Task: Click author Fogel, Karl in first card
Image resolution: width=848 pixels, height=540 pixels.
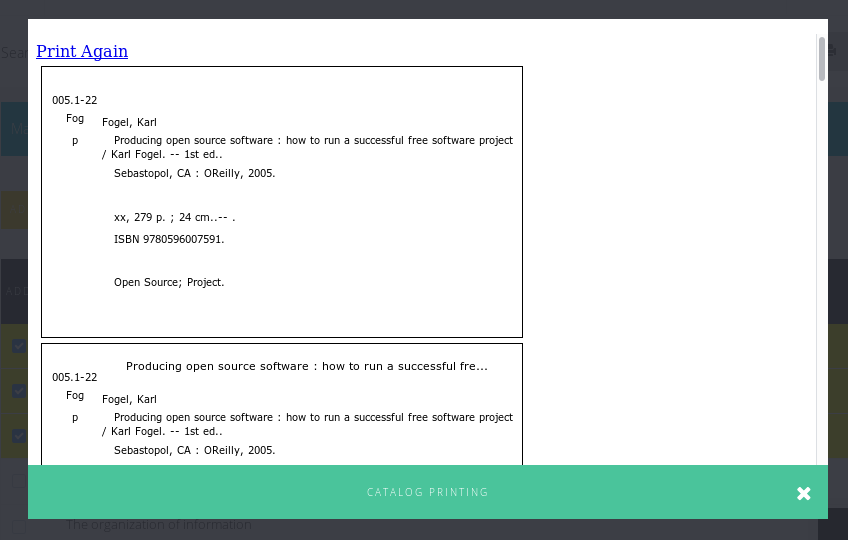Action: tap(129, 122)
